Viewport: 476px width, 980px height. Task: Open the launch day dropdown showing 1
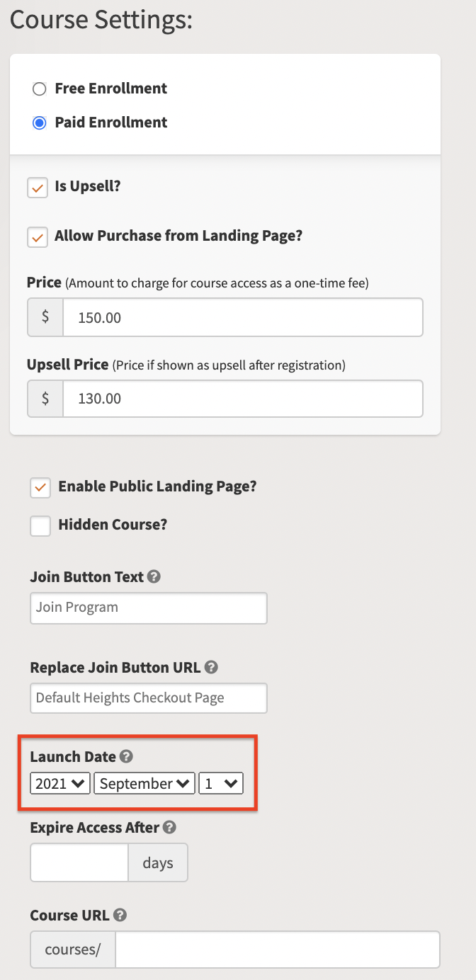[221, 783]
